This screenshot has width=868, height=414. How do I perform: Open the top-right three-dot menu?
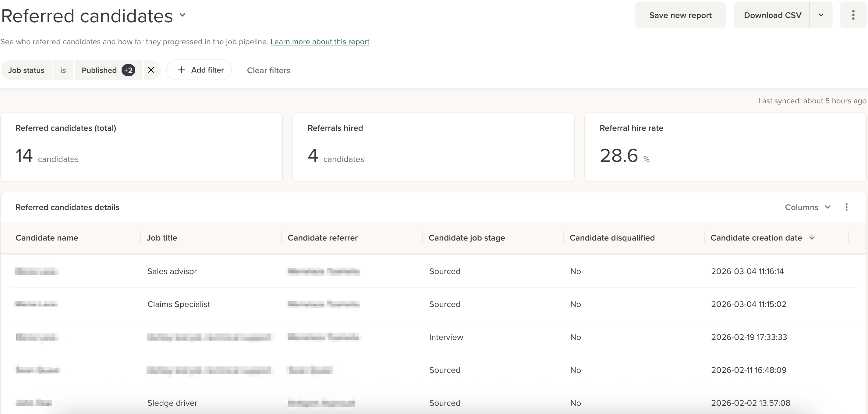click(x=853, y=15)
